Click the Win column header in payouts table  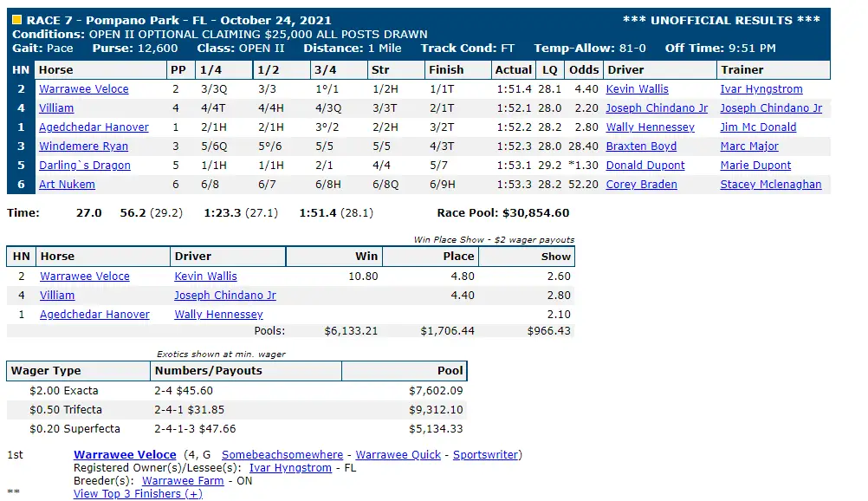(x=334, y=256)
